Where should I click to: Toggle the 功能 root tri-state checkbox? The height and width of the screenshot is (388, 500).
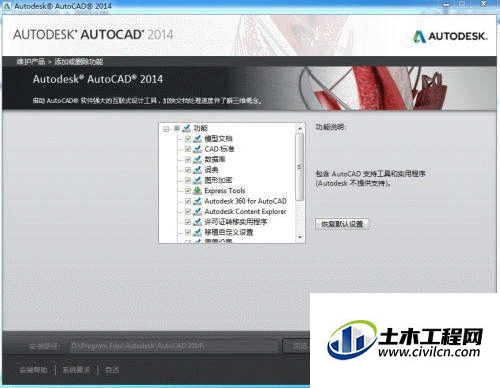pyautogui.click(x=177, y=128)
